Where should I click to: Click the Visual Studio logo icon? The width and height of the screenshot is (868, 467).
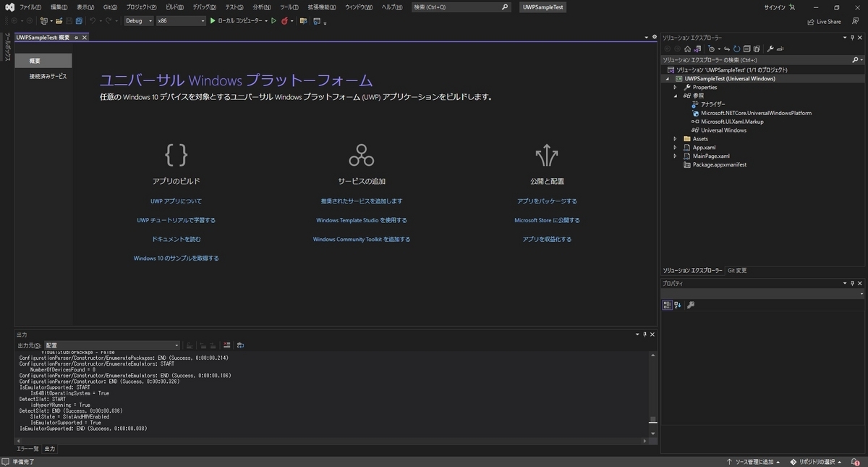9,7
